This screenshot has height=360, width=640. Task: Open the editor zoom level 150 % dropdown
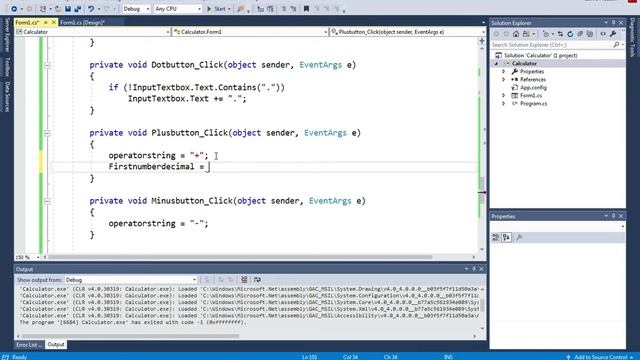click(x=28, y=258)
